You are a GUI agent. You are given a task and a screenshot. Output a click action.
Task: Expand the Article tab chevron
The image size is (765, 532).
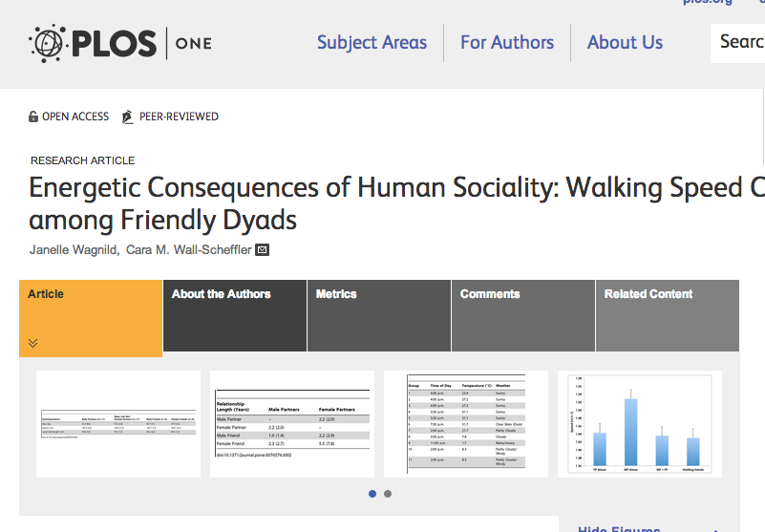(x=32, y=343)
